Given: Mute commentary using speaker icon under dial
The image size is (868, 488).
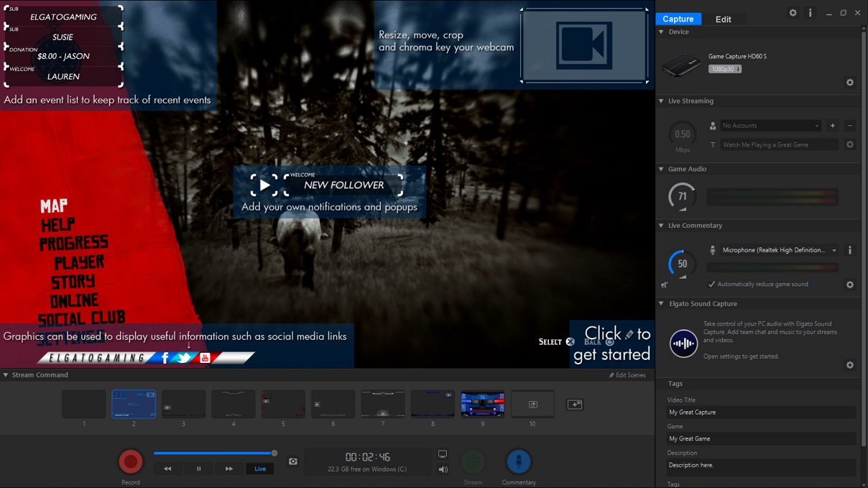Looking at the screenshot, I should click(665, 285).
